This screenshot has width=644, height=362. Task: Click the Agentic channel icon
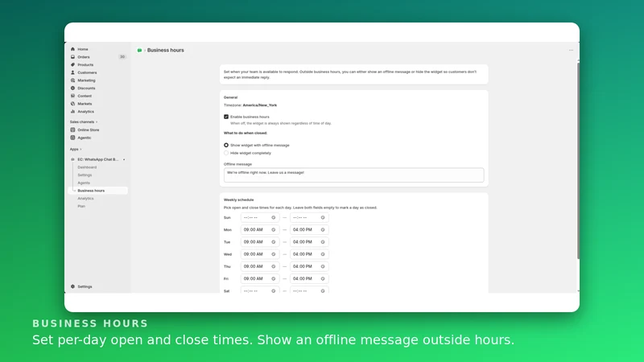point(72,138)
